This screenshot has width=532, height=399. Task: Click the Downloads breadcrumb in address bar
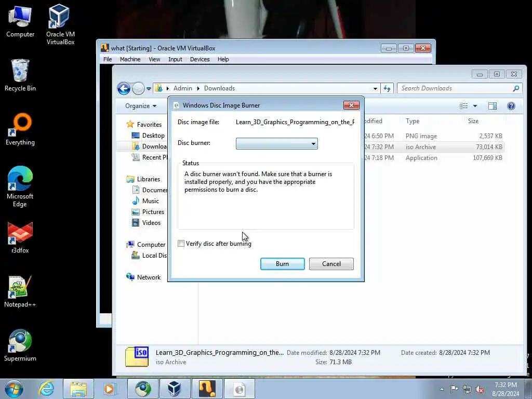pyautogui.click(x=219, y=88)
